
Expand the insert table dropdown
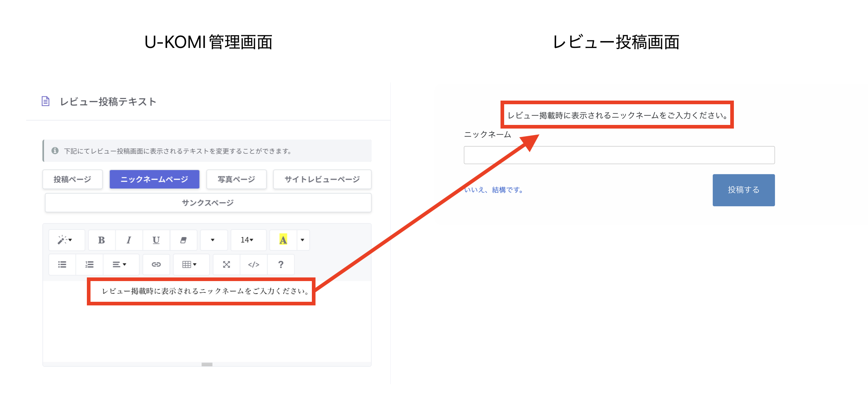pos(189,264)
